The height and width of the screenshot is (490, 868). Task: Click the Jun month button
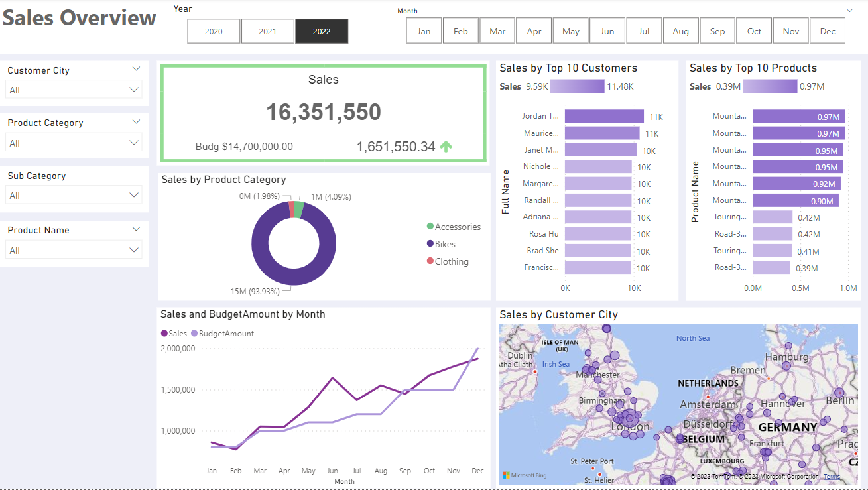[607, 31]
